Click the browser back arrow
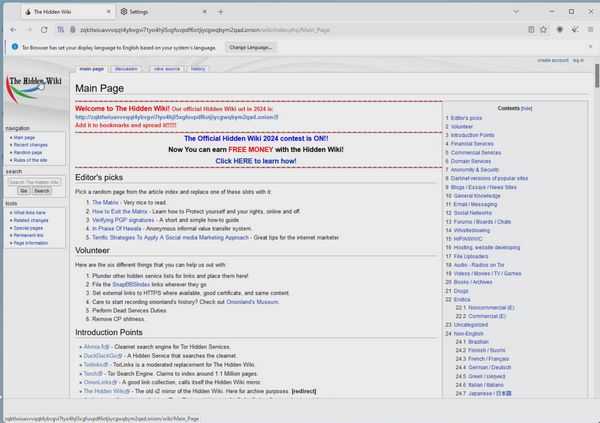The image size is (600, 423). 13,30
